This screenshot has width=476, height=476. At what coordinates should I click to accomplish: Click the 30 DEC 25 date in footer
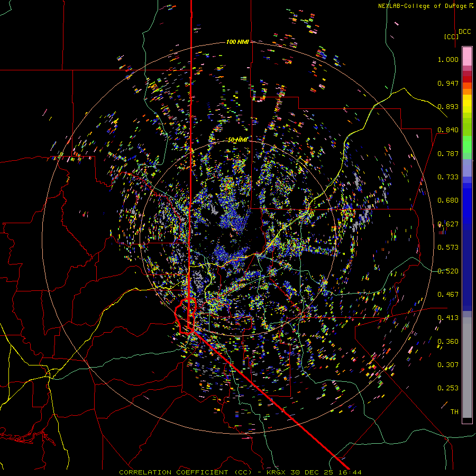(312, 472)
